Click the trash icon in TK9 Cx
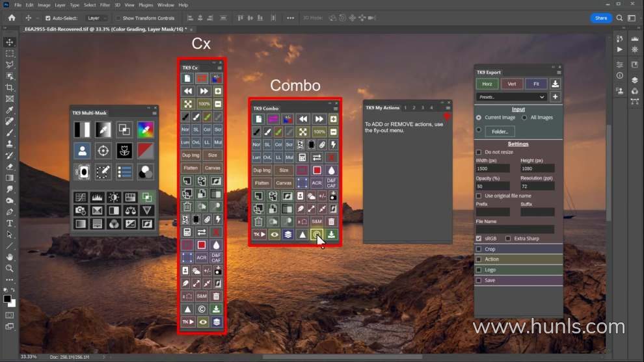The width and height of the screenshot is (644, 362). pyautogui.click(x=187, y=207)
